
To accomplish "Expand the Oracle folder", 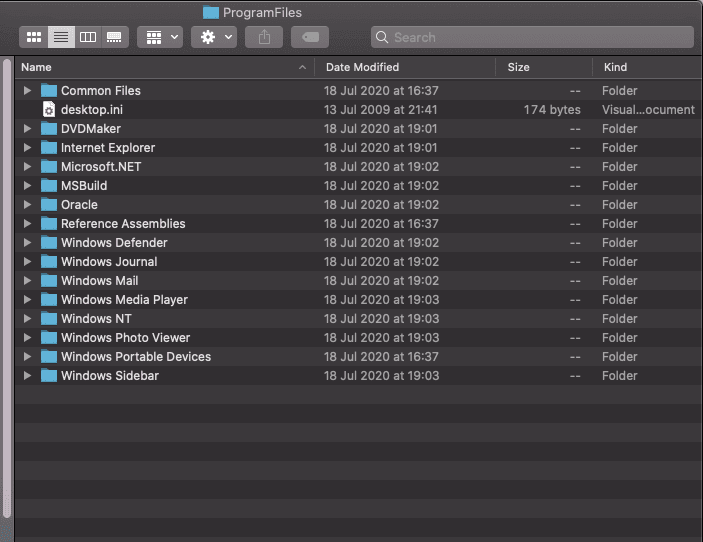I will (27, 204).
